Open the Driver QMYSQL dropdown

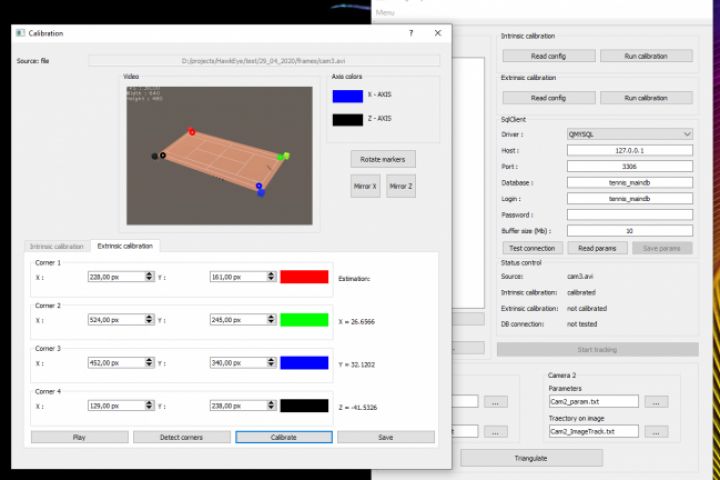[x=630, y=134]
